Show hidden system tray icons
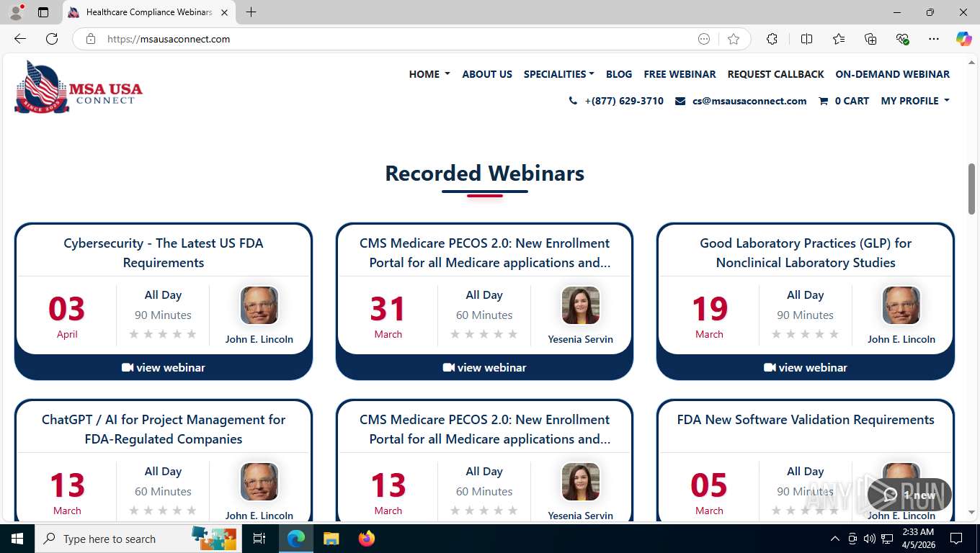 [835, 539]
